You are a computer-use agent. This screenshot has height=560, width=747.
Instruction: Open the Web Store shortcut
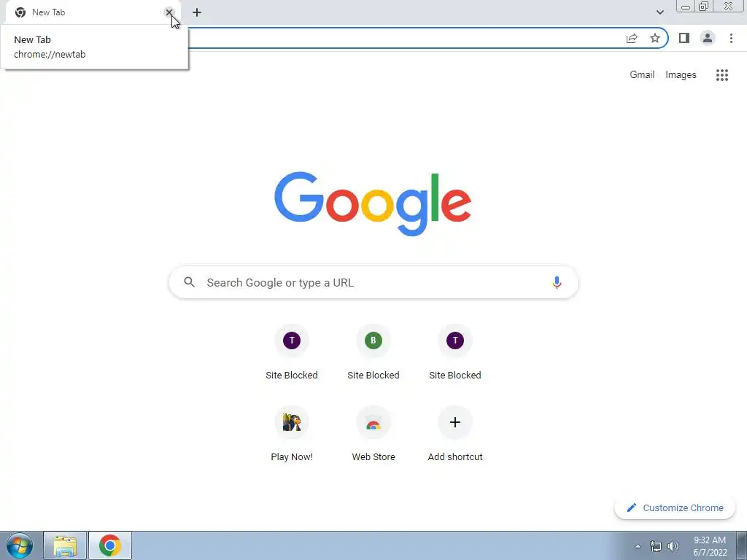point(373,435)
